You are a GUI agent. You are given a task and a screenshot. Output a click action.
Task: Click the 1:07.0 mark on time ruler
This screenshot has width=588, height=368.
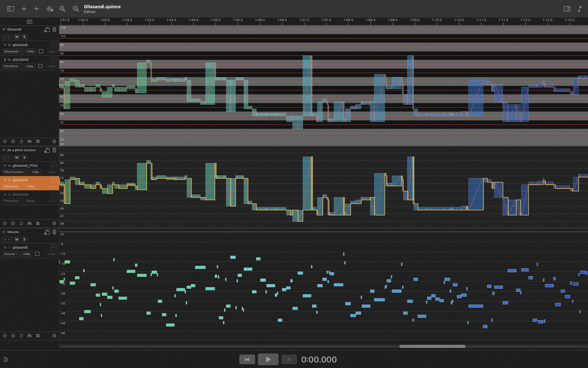[304, 20]
